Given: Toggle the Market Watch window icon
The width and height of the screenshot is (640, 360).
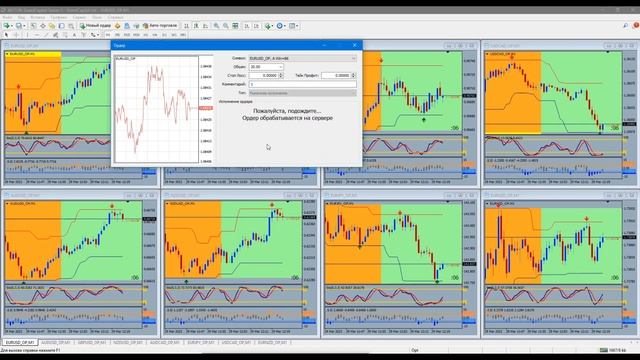Looking at the screenshot, I should (x=33, y=26).
